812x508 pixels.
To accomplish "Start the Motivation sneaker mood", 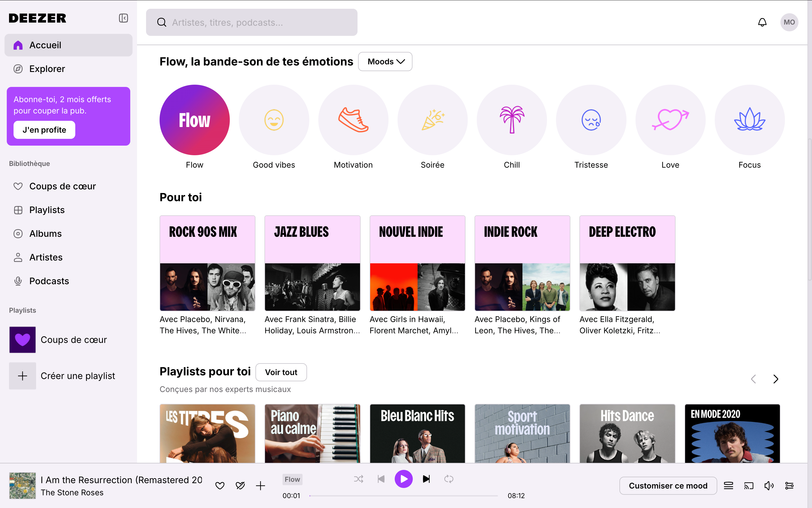I will [x=353, y=120].
